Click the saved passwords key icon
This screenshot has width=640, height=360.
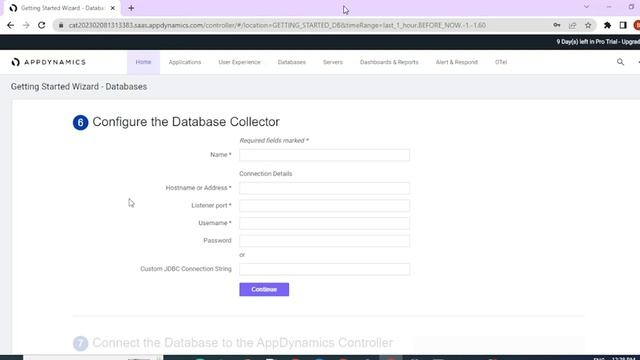[557, 25]
